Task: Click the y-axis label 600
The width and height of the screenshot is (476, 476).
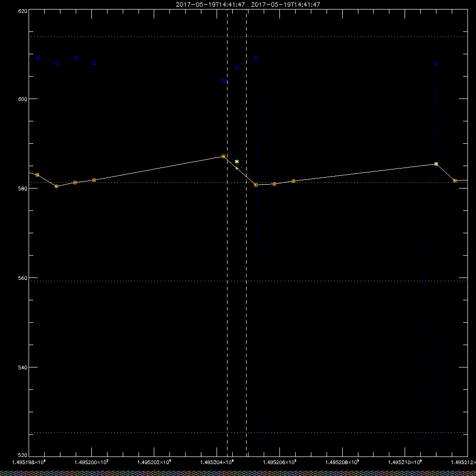Action: (x=23, y=99)
